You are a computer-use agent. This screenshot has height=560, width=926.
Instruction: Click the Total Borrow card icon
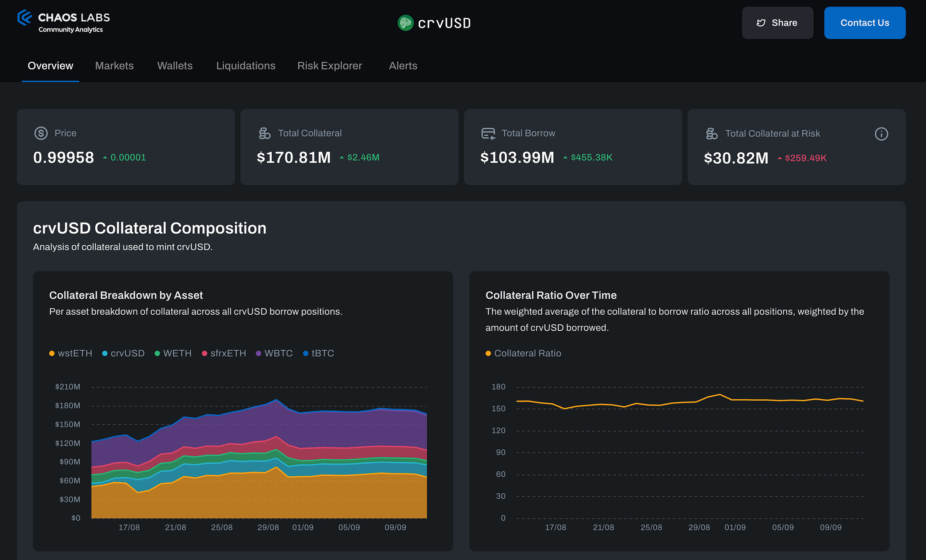coord(488,133)
